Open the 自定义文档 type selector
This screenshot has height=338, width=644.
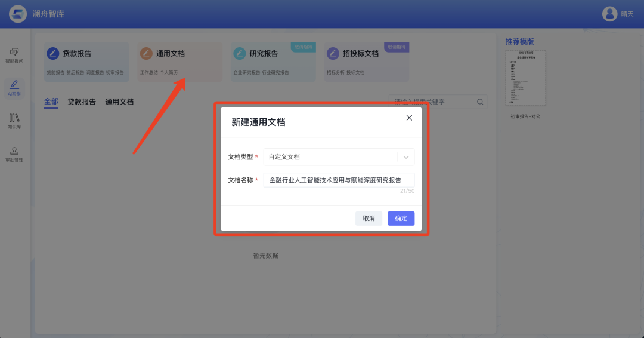(331, 157)
